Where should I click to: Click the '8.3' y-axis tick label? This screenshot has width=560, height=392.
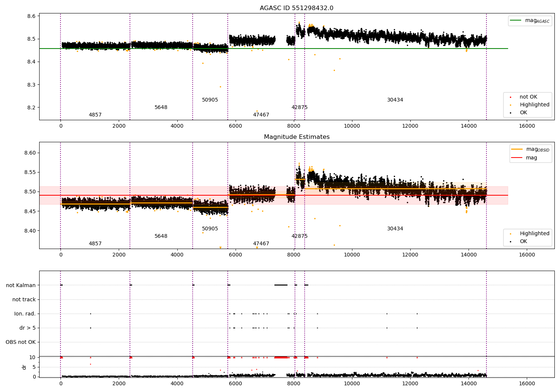click(x=31, y=85)
